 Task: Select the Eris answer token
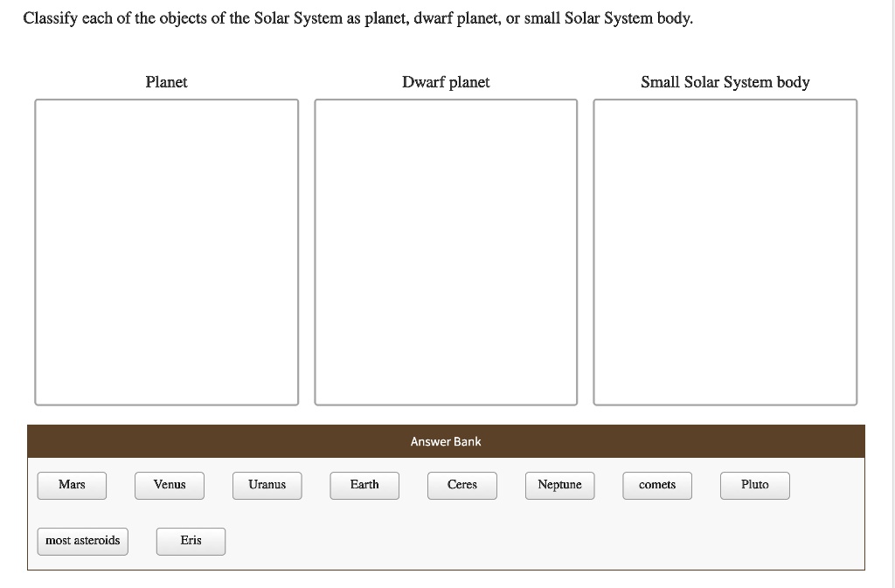click(190, 541)
